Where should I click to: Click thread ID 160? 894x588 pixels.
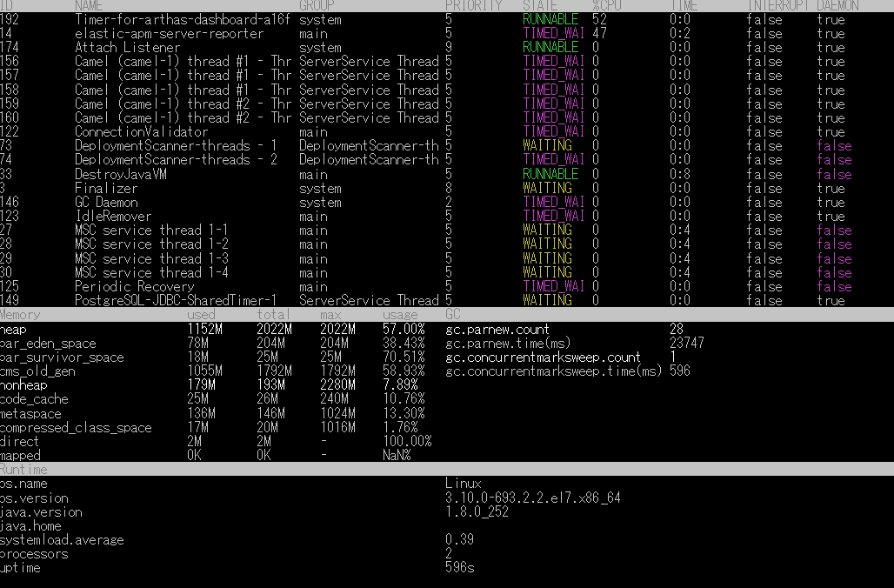click(x=10, y=118)
